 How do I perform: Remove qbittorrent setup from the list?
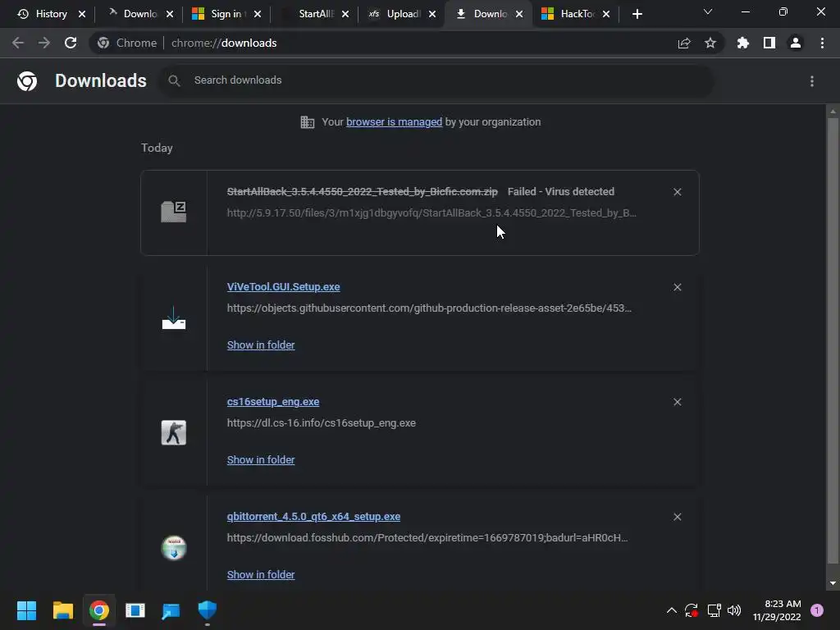coord(677,517)
